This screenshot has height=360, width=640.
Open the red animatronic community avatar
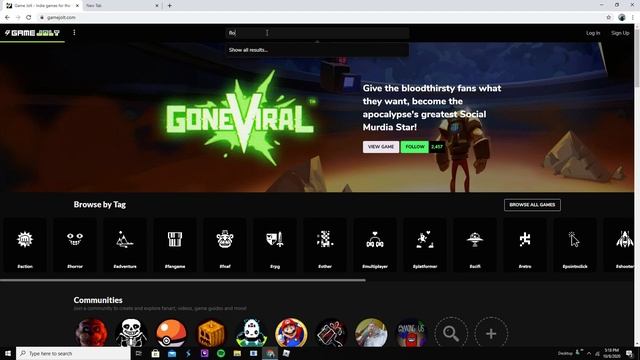coord(91,333)
